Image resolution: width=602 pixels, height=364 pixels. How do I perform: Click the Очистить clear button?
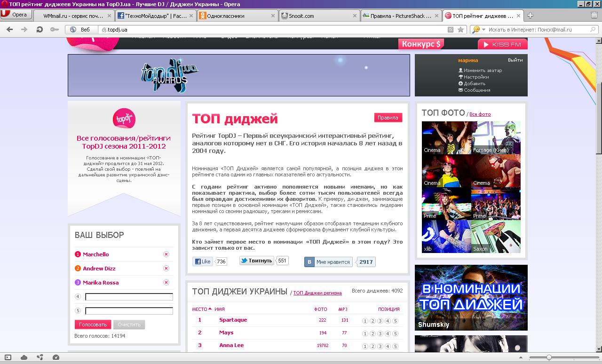[129, 324]
